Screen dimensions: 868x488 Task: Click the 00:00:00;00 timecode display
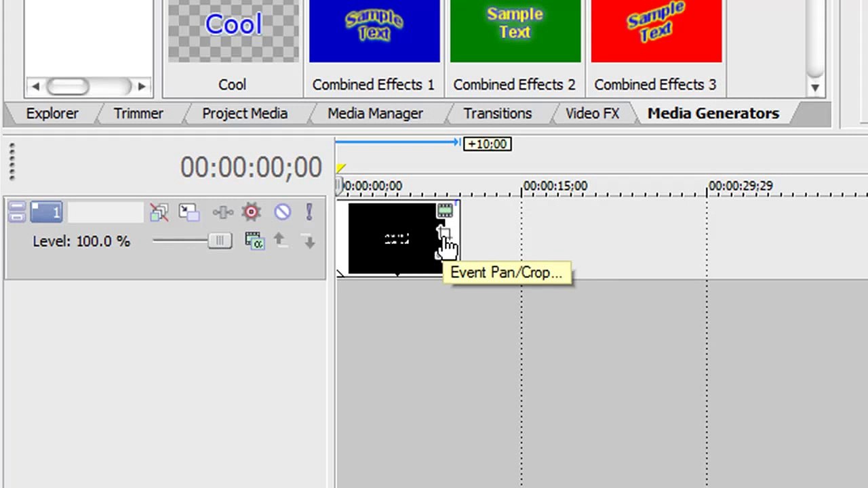pyautogui.click(x=251, y=167)
